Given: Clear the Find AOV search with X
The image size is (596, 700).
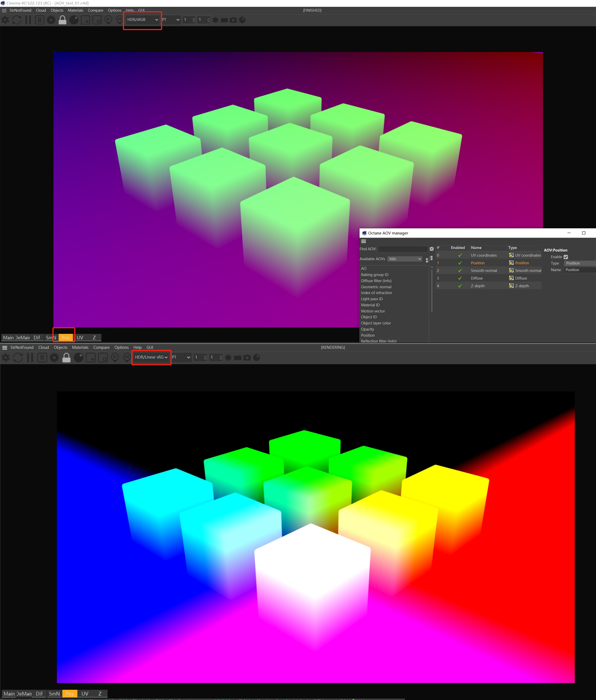Looking at the screenshot, I should click(x=432, y=249).
